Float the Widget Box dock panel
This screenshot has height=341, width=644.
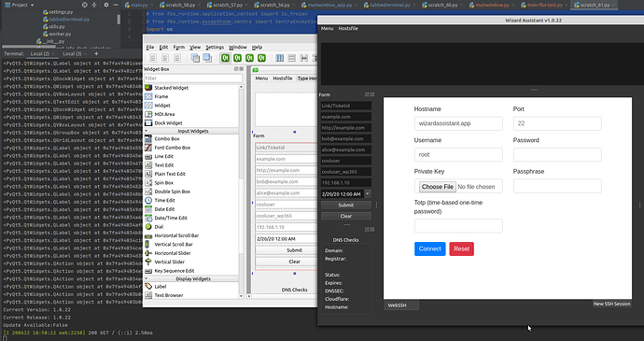tap(236, 69)
